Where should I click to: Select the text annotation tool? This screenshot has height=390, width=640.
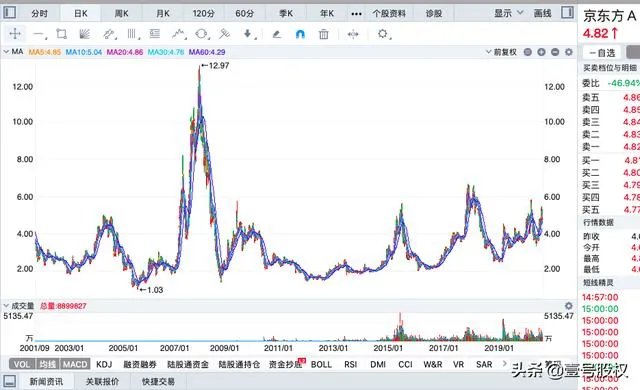click(154, 34)
